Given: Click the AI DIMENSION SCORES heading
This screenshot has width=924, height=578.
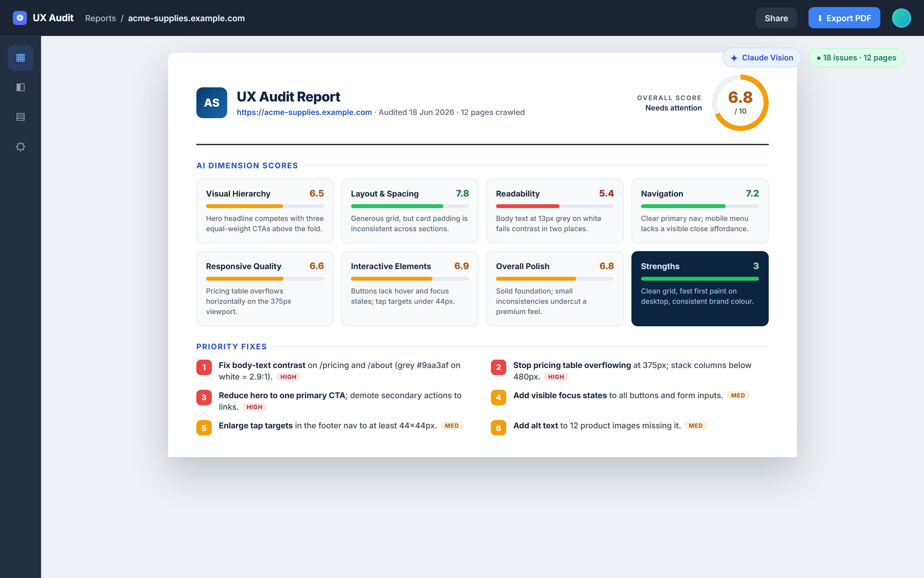Looking at the screenshot, I should (x=247, y=165).
